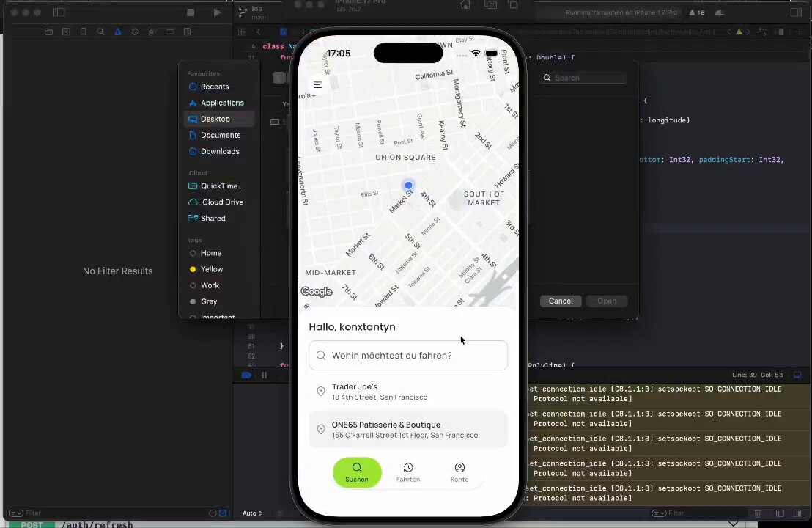The height and width of the screenshot is (528, 812).
Task: Click the Search field in file dialog
Action: click(x=584, y=78)
